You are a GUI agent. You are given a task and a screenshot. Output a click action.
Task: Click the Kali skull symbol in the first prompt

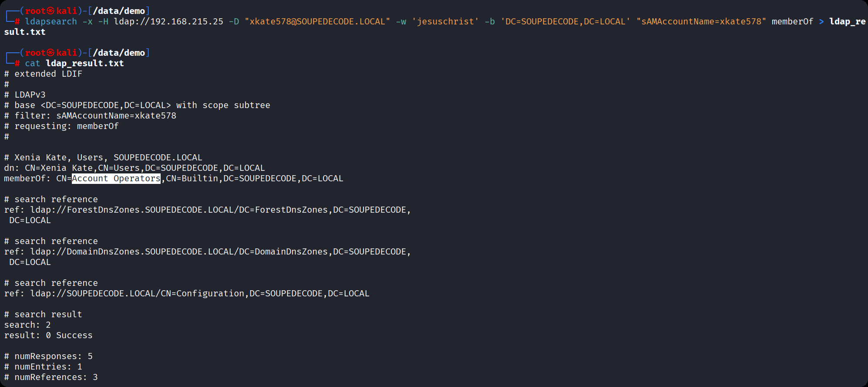click(51, 11)
